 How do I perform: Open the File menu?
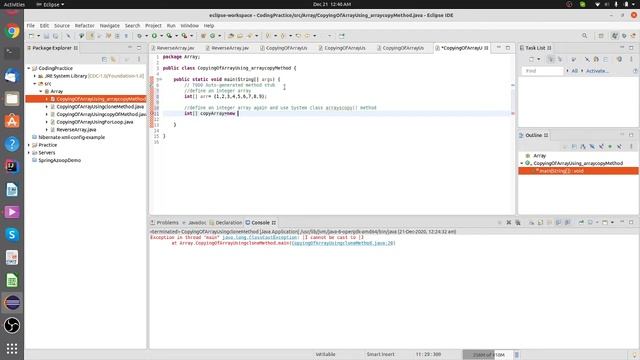tap(31, 26)
